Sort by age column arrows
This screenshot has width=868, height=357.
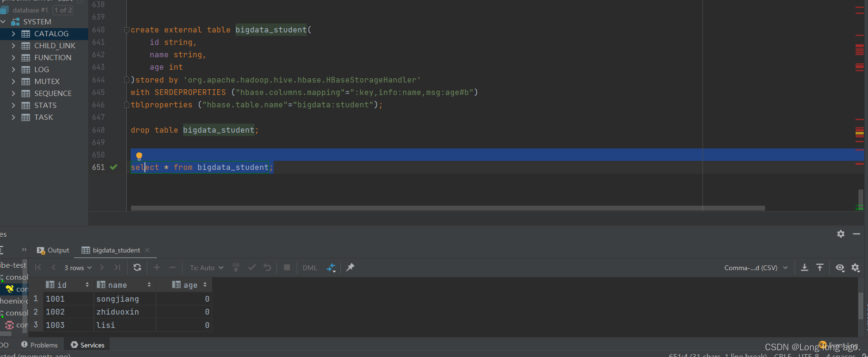pos(205,284)
